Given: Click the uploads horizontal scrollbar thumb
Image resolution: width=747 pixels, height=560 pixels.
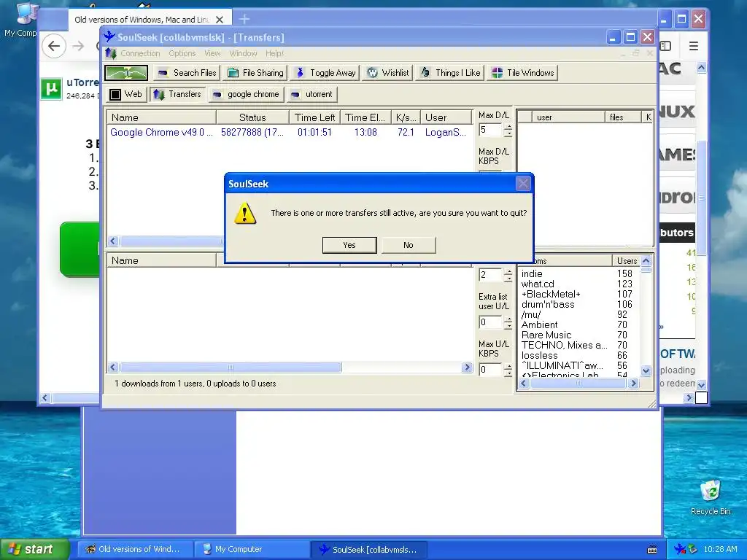Looking at the screenshot, I should click(231, 367).
